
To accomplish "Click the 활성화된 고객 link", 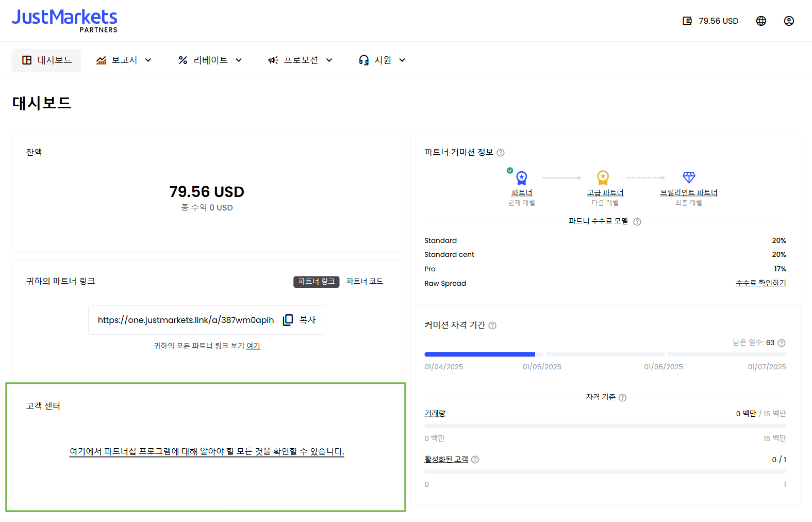I will [446, 459].
